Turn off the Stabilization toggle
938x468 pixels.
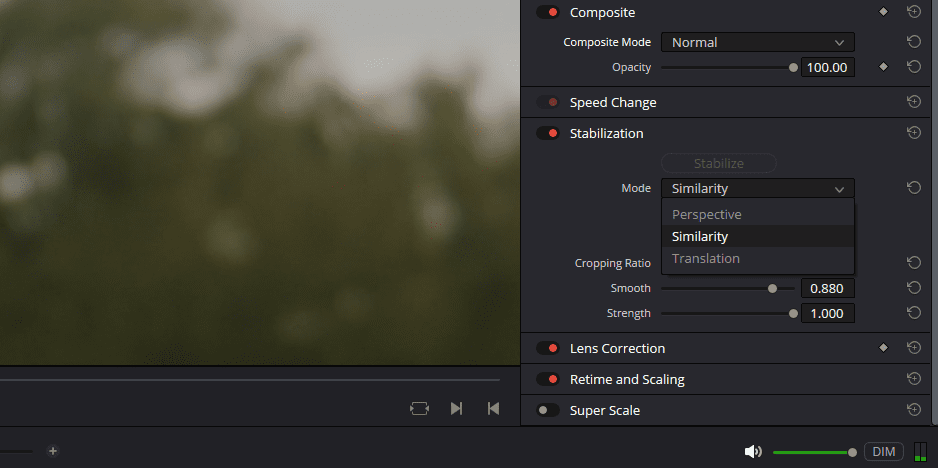pos(547,133)
